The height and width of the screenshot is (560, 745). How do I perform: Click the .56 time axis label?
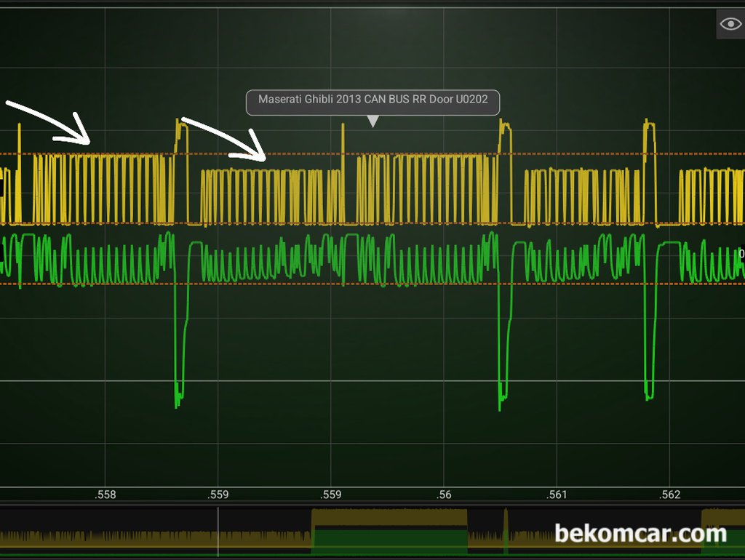[x=444, y=495]
